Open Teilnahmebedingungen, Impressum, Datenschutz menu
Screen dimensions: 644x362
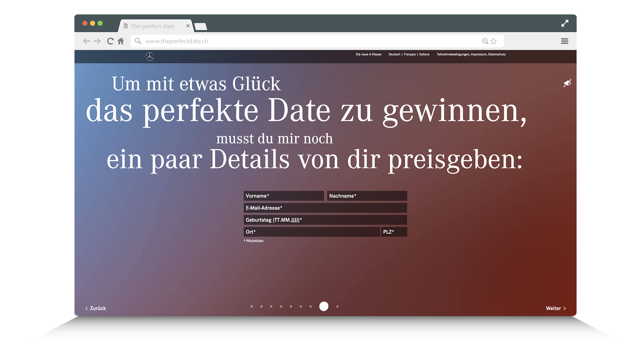(x=481, y=54)
